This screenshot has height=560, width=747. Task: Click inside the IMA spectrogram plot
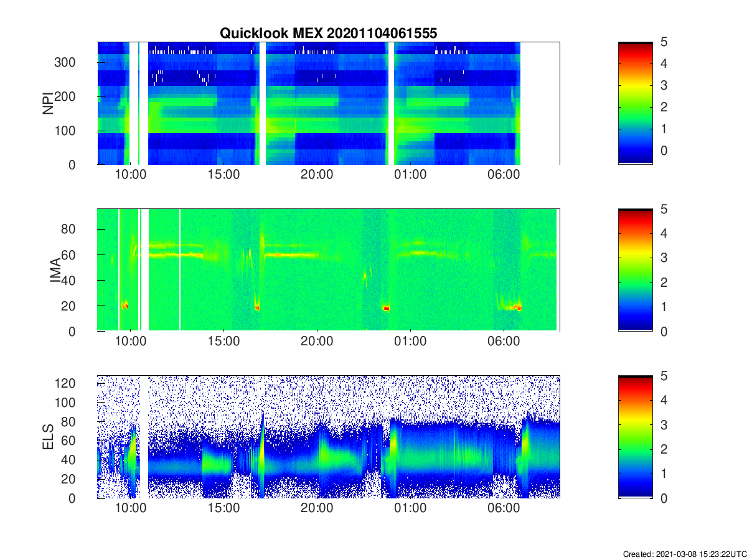(x=328, y=271)
